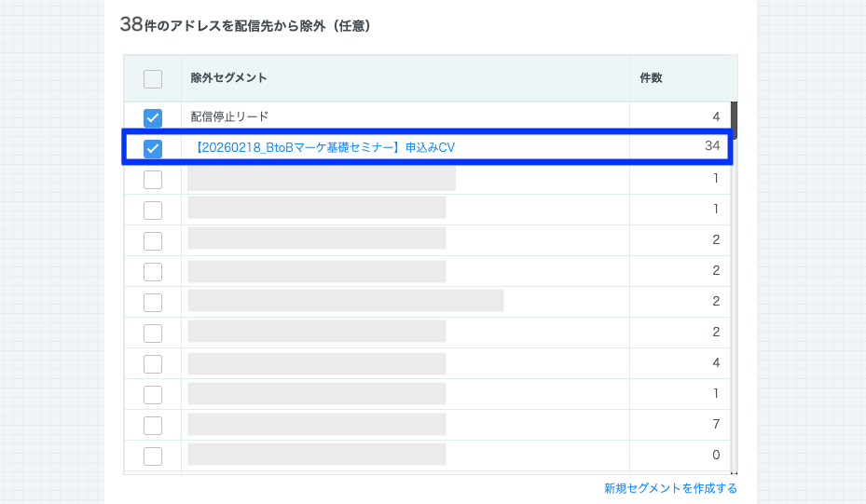The width and height of the screenshot is (866, 504).
Task: Click the 件数 column header
Action: pos(651,78)
